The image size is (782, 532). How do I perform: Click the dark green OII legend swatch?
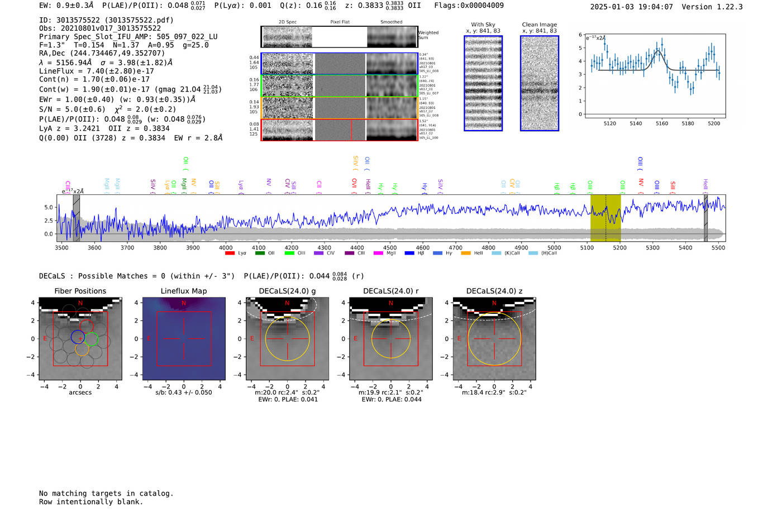coord(260,253)
